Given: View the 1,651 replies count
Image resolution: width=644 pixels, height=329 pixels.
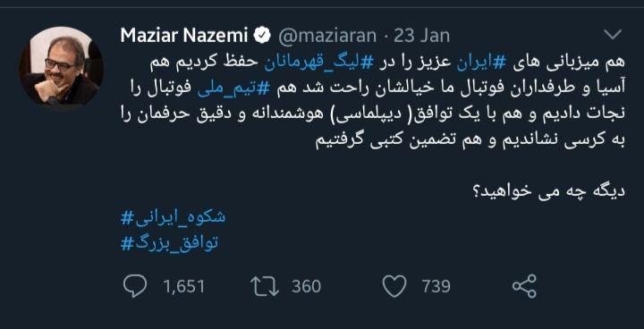Looking at the screenshot, I should click(x=184, y=286).
